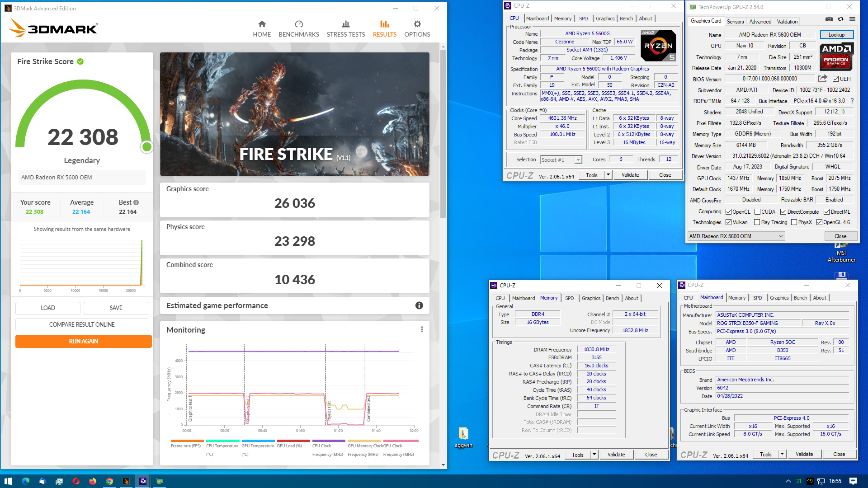Image resolution: width=868 pixels, height=488 pixels.
Task: Switch to 3DMark RESULTS tab
Action: 385,29
